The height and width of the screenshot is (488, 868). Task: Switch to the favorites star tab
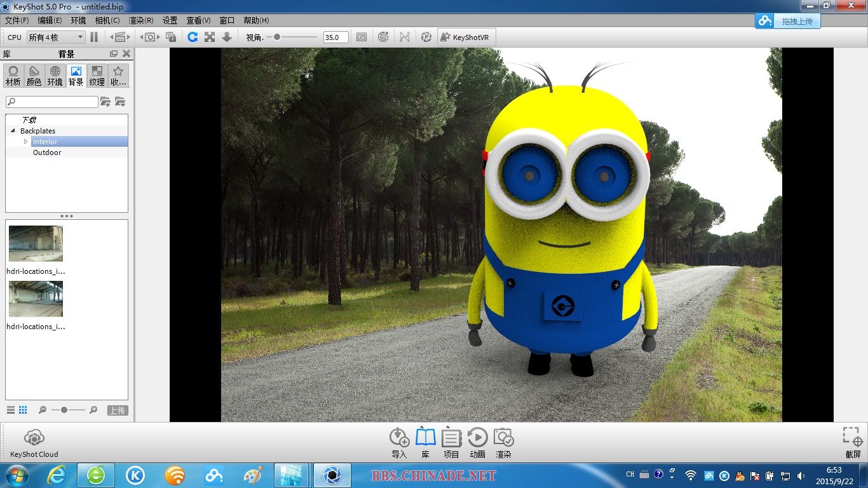[118, 76]
